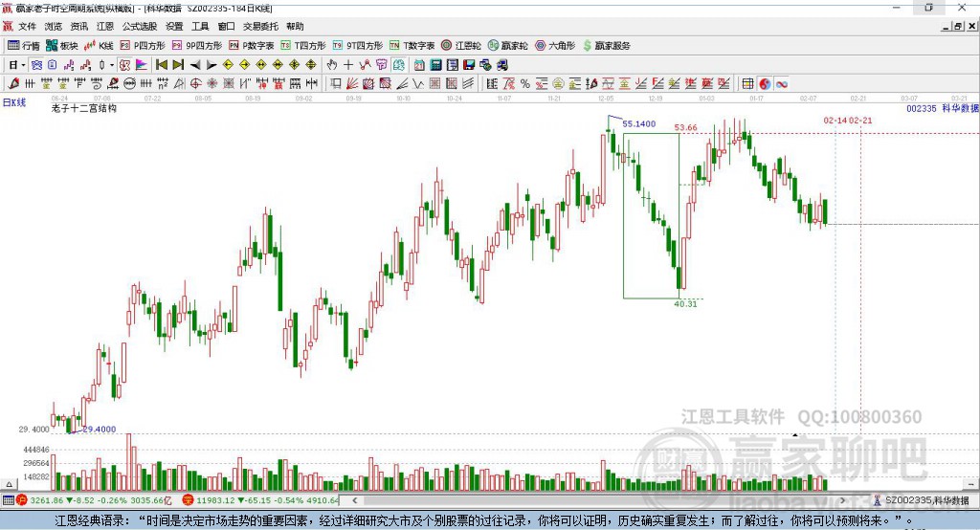This screenshot has height=530, width=980.
Task: Open the P四方形 tool
Action: tap(143, 46)
